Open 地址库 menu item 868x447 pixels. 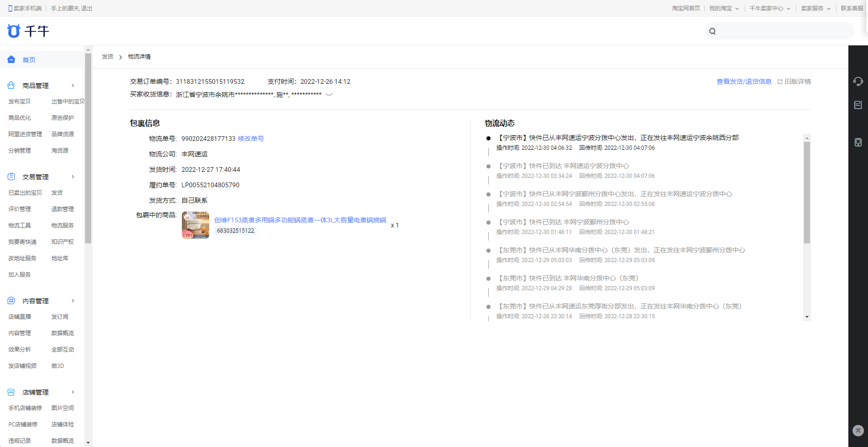point(60,258)
